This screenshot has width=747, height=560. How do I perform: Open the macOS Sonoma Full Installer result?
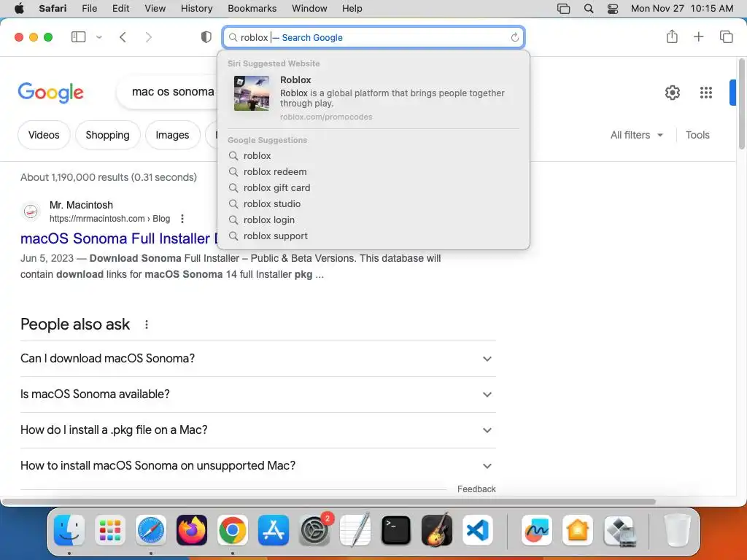click(x=119, y=238)
